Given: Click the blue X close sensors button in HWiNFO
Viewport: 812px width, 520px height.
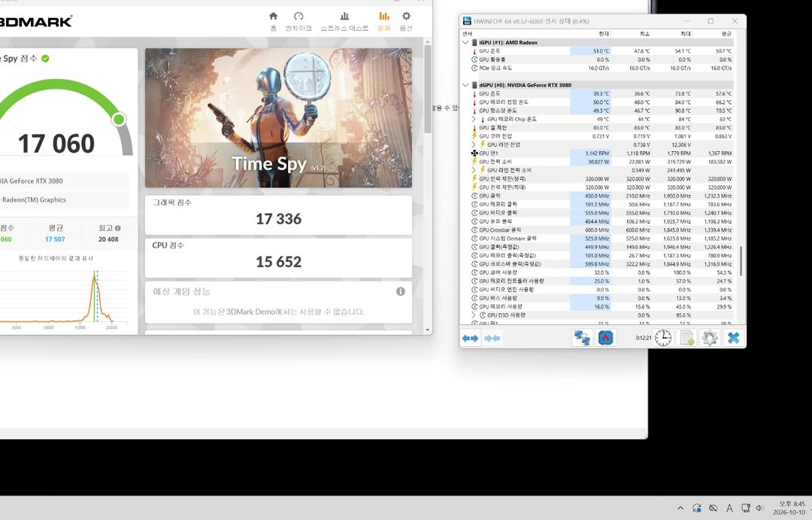Looking at the screenshot, I should [733, 338].
